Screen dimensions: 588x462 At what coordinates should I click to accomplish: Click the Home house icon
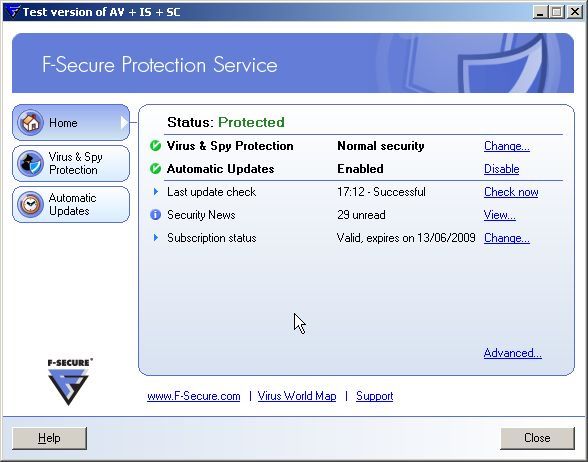coord(31,122)
